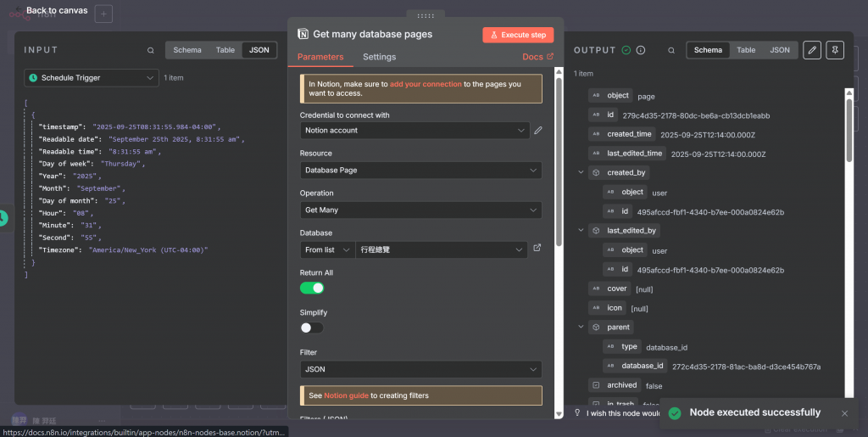Open the Parameters tab

coord(320,57)
